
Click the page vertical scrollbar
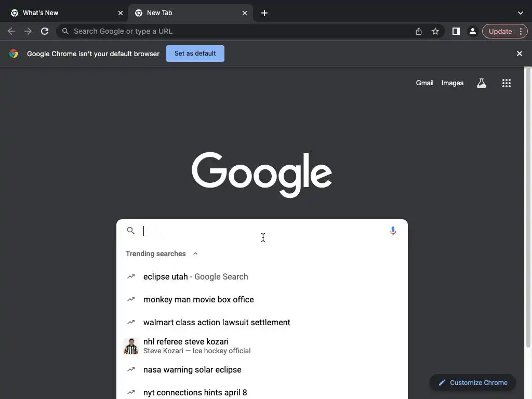click(x=528, y=207)
